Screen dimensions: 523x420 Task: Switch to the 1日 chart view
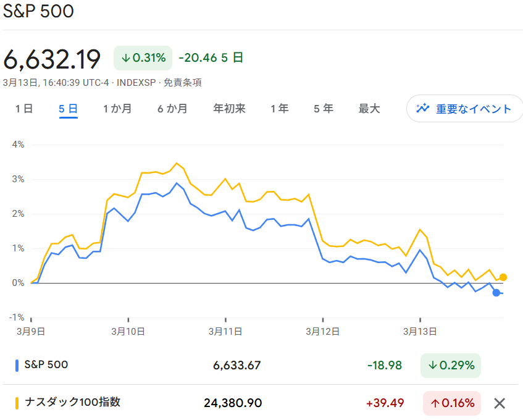[23, 108]
